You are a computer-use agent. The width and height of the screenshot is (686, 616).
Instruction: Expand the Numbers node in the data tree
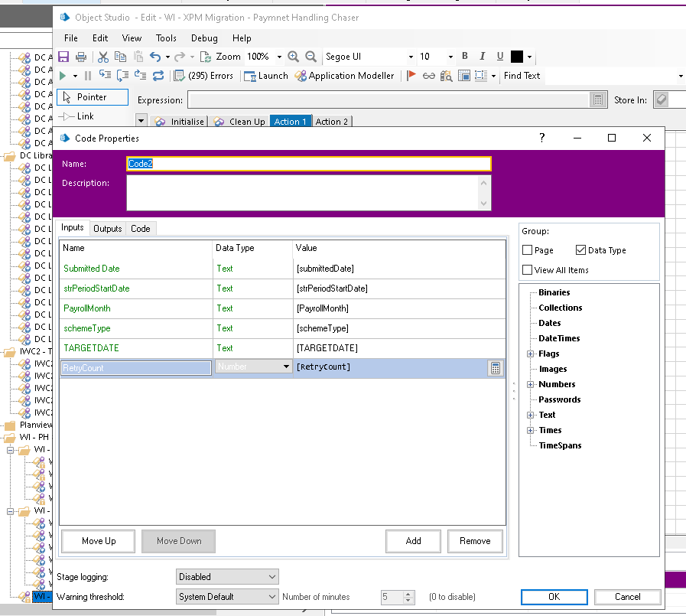click(x=531, y=384)
